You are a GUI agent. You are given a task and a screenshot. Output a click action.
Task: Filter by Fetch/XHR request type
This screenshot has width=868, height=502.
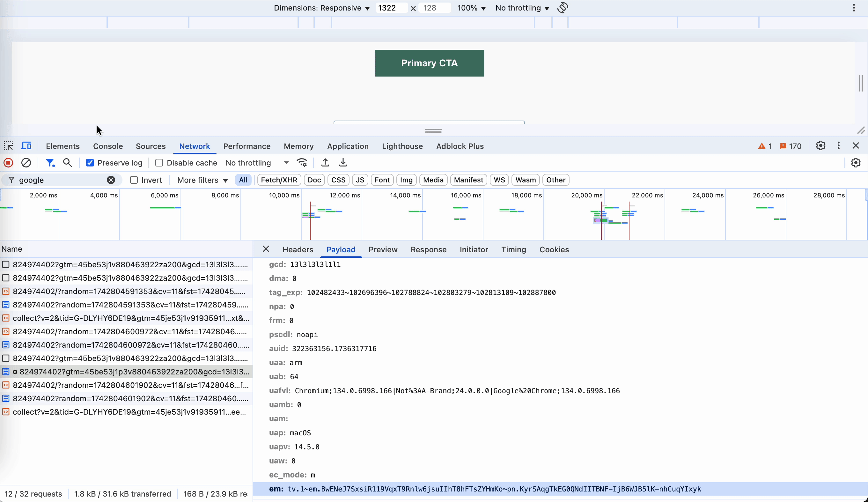(x=279, y=180)
